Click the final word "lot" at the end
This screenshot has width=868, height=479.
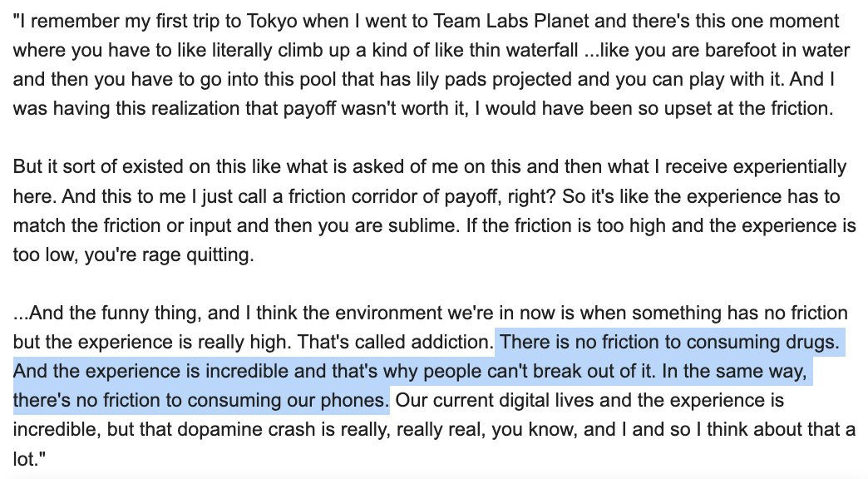[x=24, y=459]
